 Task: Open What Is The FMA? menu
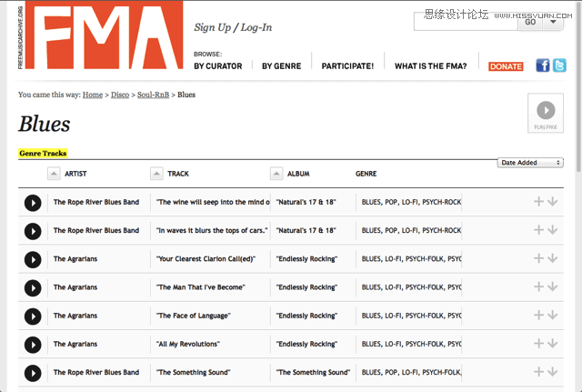[x=430, y=66]
